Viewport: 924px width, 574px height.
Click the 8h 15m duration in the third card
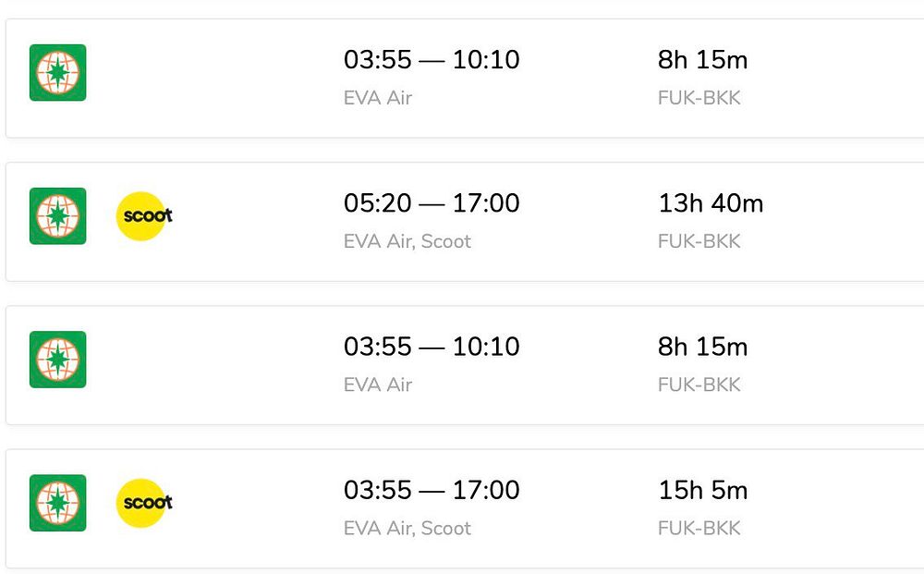click(702, 347)
